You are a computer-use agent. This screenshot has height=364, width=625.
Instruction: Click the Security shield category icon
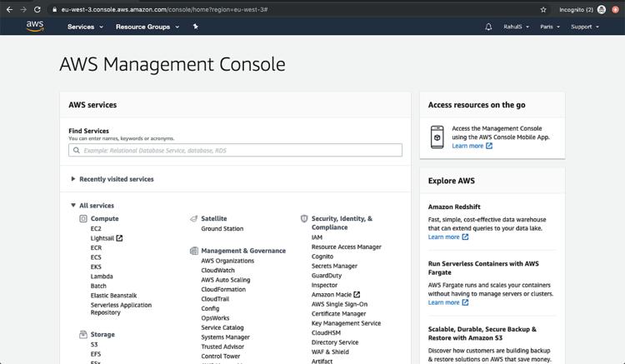[304, 218]
